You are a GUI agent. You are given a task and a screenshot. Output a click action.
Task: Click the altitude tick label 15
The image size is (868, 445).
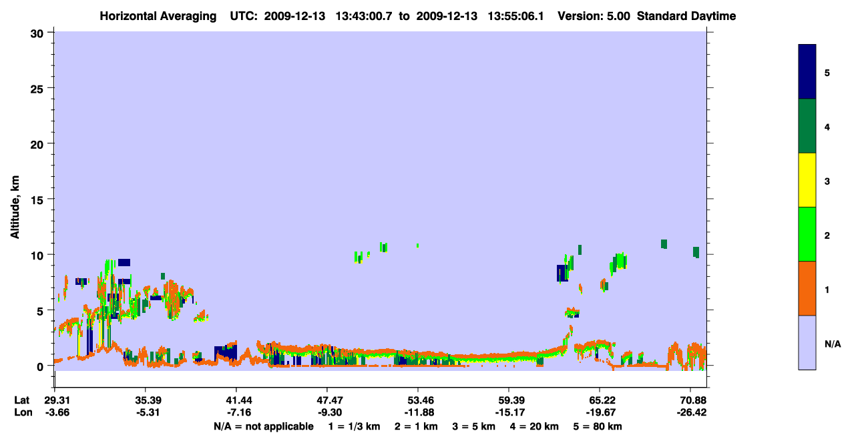tap(39, 199)
